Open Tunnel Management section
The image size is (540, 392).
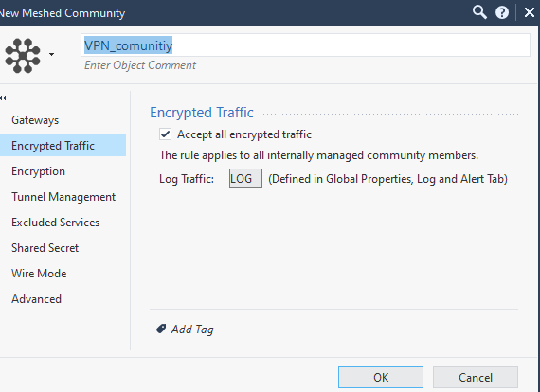click(x=63, y=197)
